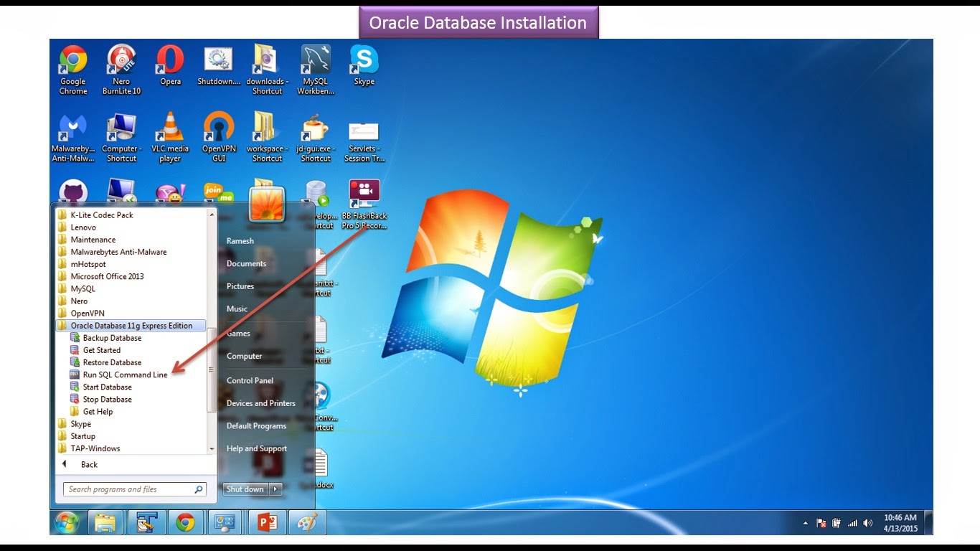Launch VLC media player desktop icon
This screenshot has height=551, width=980.
pyautogui.click(x=170, y=137)
